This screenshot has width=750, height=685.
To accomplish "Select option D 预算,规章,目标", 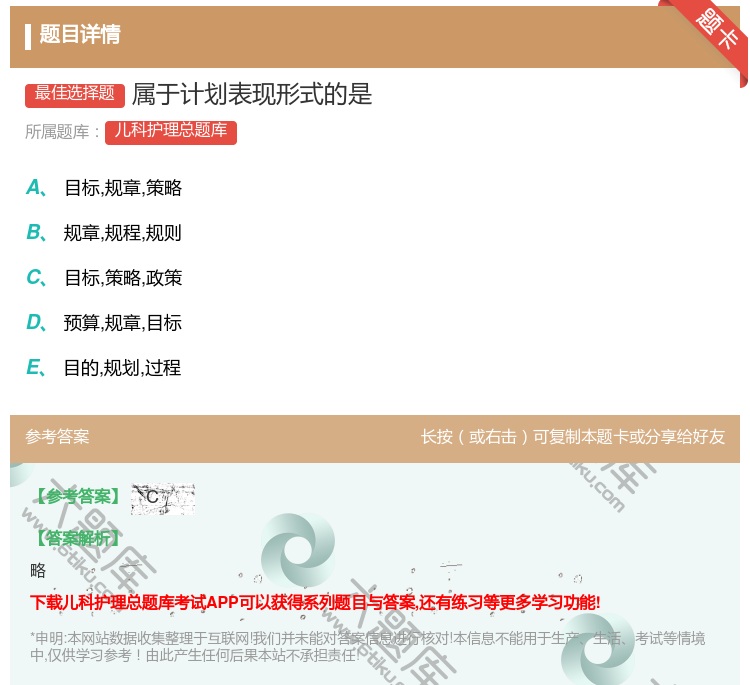I will coord(104,323).
